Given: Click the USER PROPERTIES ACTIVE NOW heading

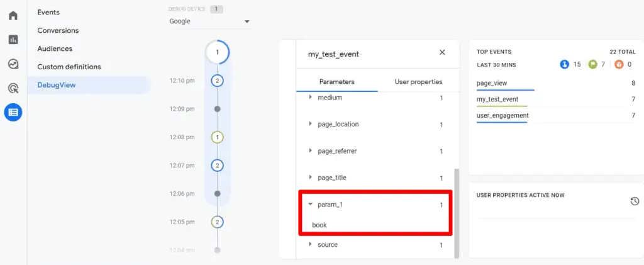Looking at the screenshot, I should click(520, 195).
